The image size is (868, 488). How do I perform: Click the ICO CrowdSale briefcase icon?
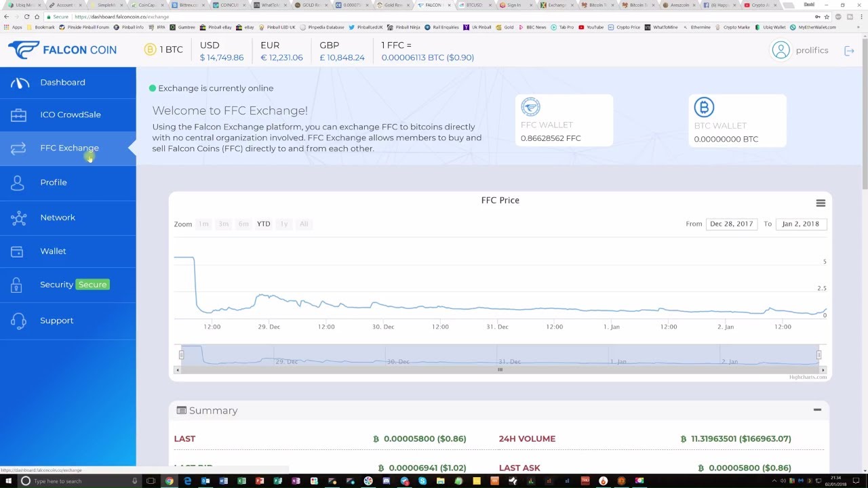tap(18, 115)
